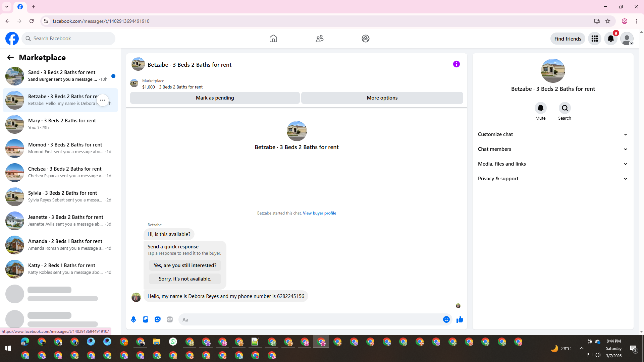The image size is (644, 362).
Task: Attach a photo using the image icon
Action: click(146, 319)
